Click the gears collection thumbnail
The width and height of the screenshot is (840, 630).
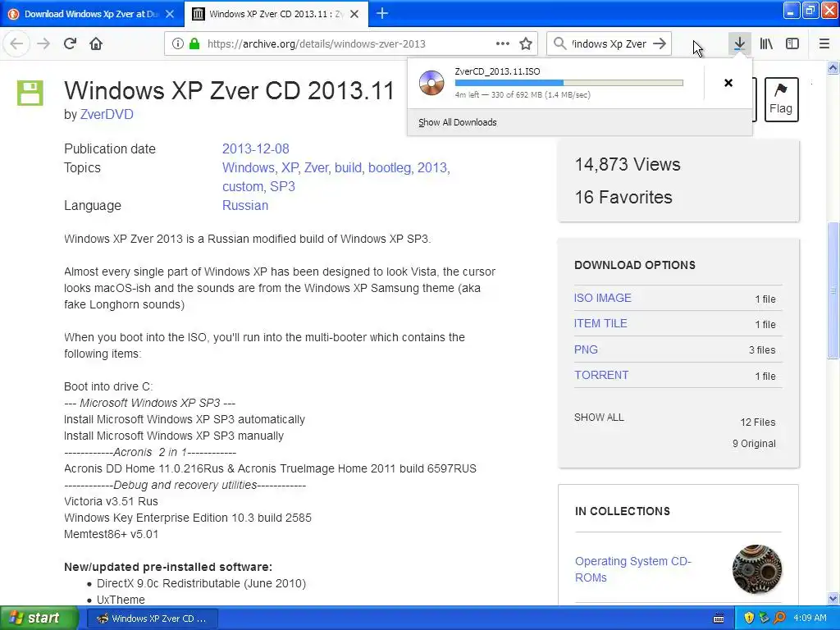pos(757,569)
